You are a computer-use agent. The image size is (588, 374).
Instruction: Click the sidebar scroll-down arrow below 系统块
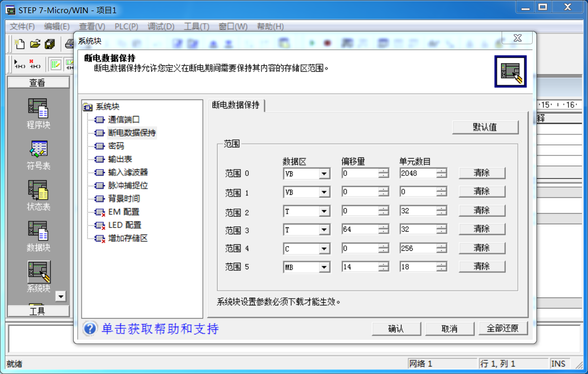(61, 297)
